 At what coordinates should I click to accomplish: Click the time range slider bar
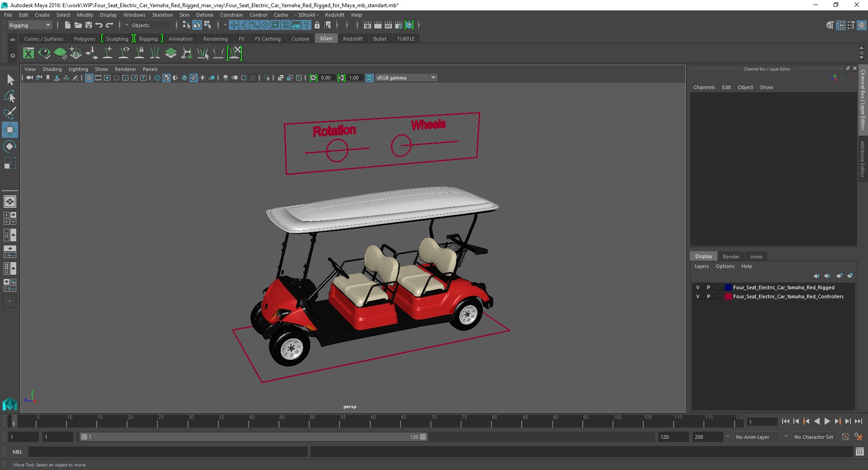[x=253, y=437]
